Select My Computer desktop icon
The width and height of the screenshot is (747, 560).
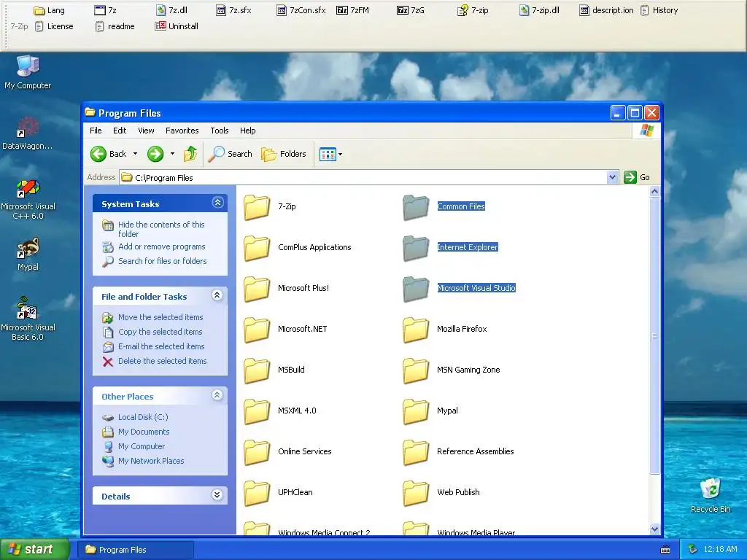28,72
